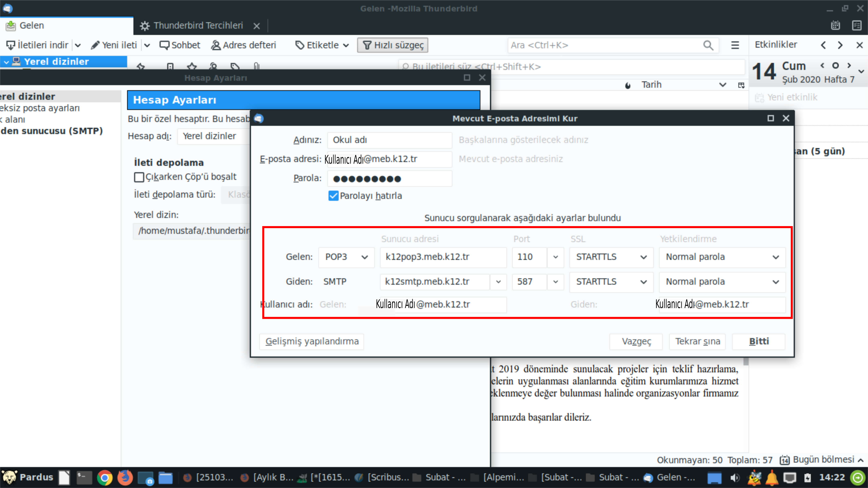Change the STARTTLS setting for Gelen server

point(611,257)
